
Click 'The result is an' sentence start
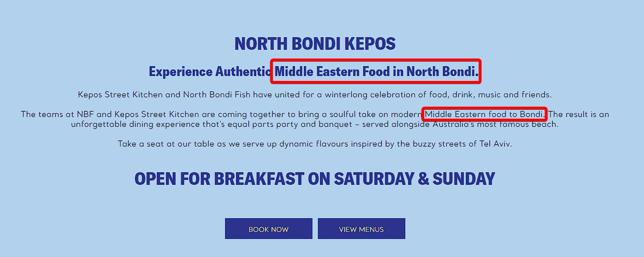coord(579,114)
